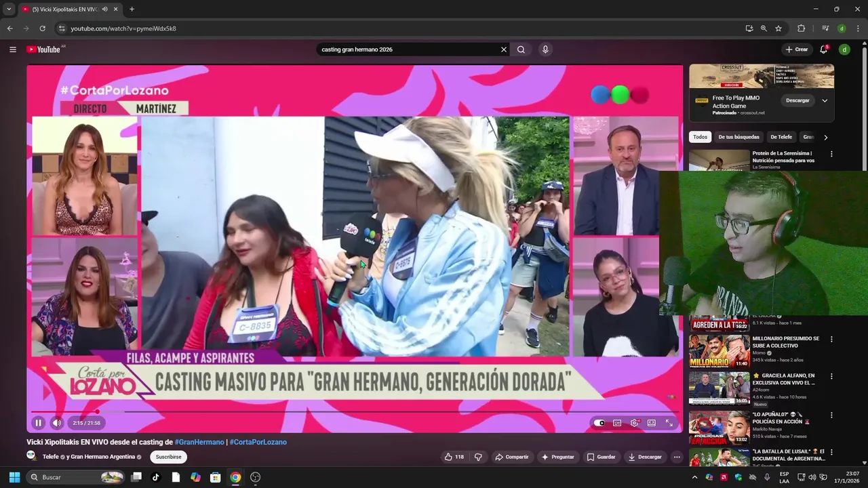Open the Lo apuñaló policías thumbnail
This screenshot has height=488, width=868.
[719, 428]
